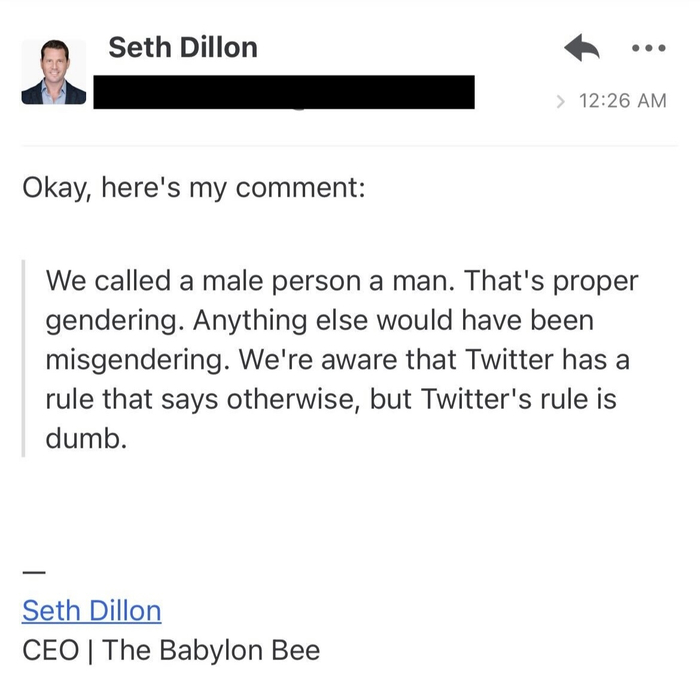Tap the signature dash separator
Image resolution: width=700 pixels, height=690 pixels.
point(33,572)
